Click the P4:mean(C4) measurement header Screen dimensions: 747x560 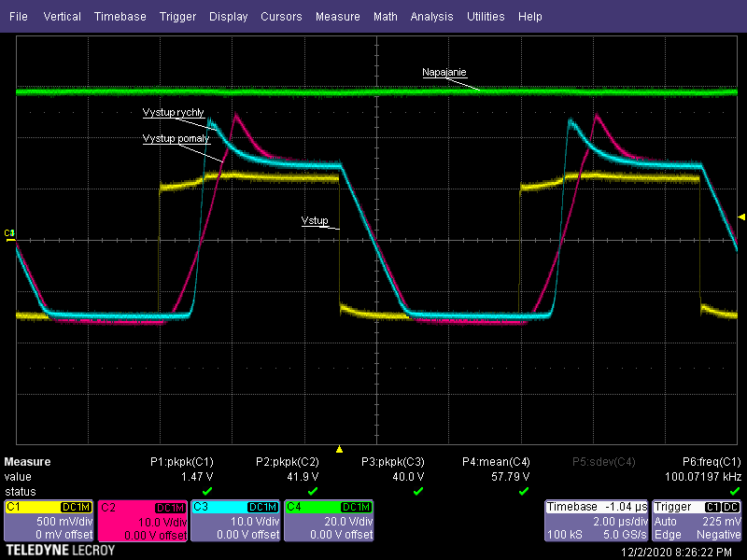point(496,462)
